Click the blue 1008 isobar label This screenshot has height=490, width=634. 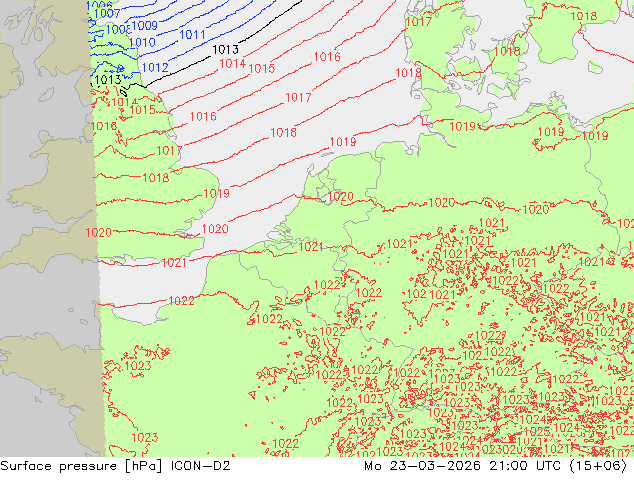118,30
